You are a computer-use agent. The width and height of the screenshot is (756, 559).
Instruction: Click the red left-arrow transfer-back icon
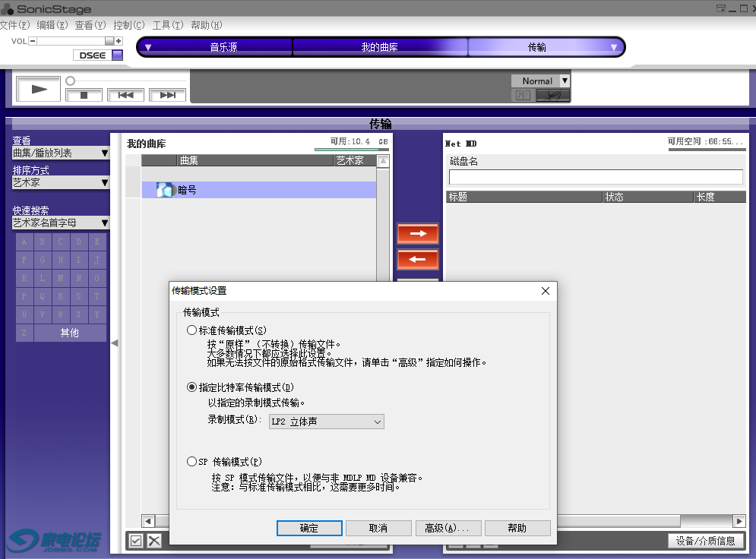click(417, 259)
